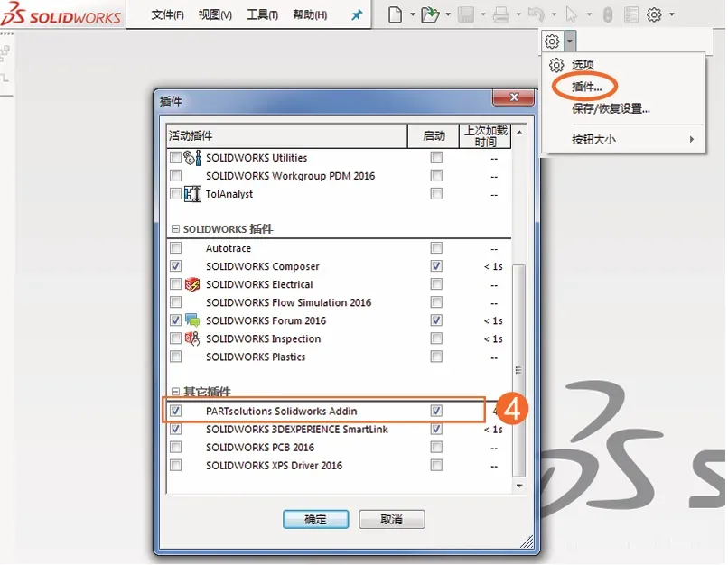This screenshot has width=728, height=565.
Task: Open the 帮助(H) menu
Action: tap(310, 14)
